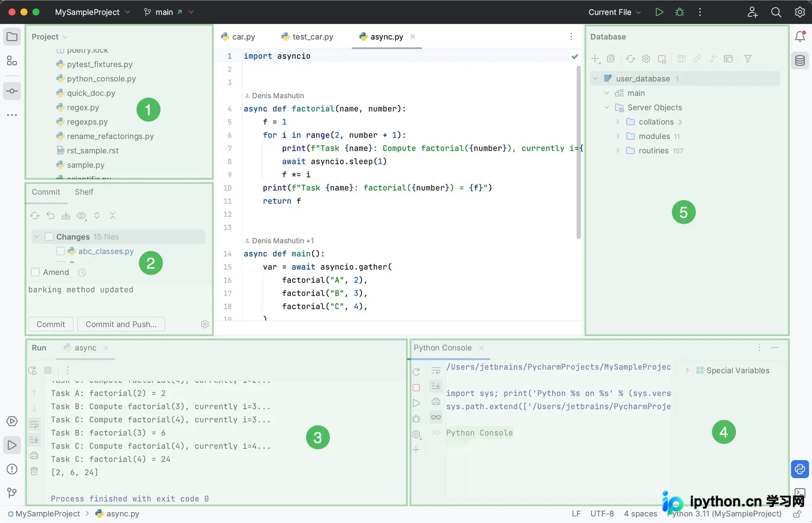Screen dimensions: 812x523
Task: Switch to the car.py editor tab
Action: pos(238,37)
